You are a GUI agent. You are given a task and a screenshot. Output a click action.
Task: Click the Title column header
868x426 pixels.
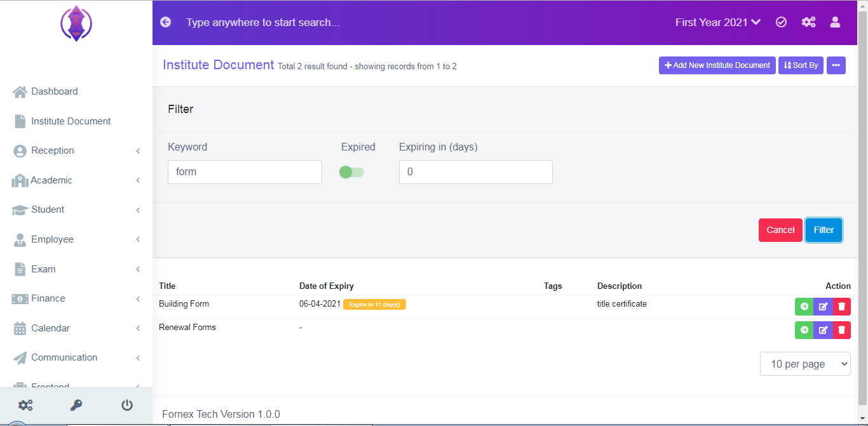click(167, 286)
